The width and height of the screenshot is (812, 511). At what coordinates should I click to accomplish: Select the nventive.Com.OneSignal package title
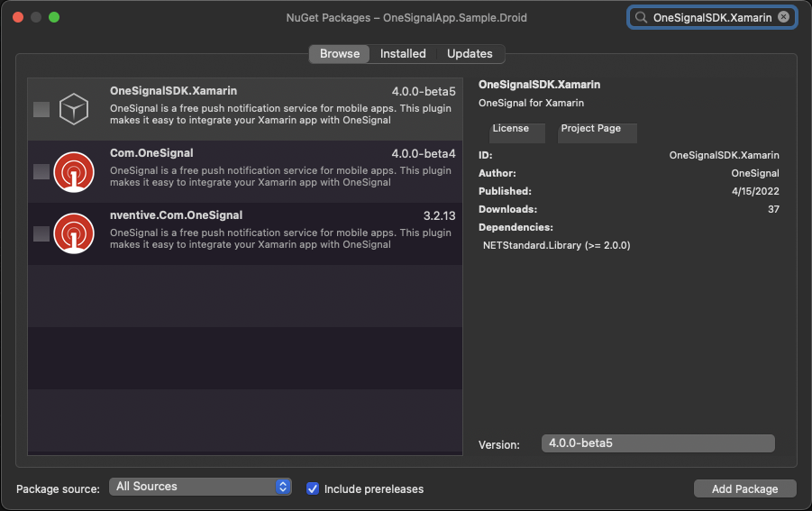tap(176, 214)
